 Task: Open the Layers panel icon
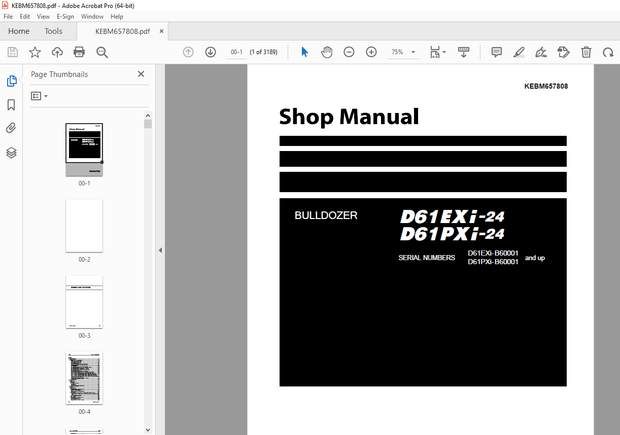pos(11,153)
